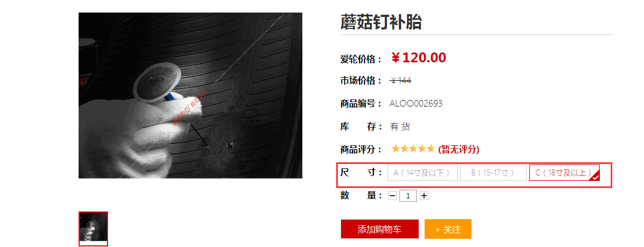Screen dimensions: 644x247
Task: Select size A（14寸及以下）
Action: 422,173
